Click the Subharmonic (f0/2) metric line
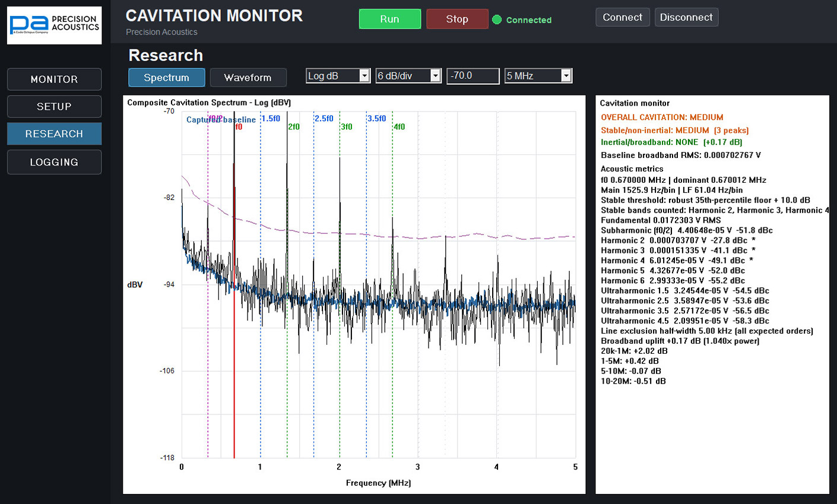The width and height of the screenshot is (837, 504). click(x=687, y=230)
